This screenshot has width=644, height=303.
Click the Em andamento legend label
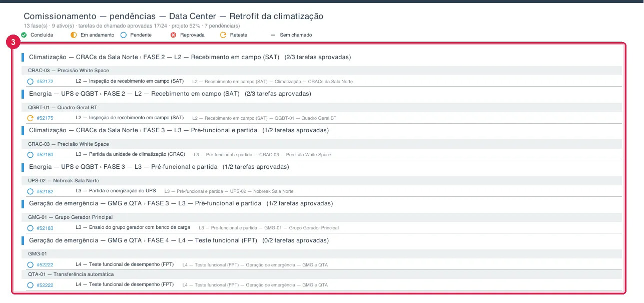point(97,35)
